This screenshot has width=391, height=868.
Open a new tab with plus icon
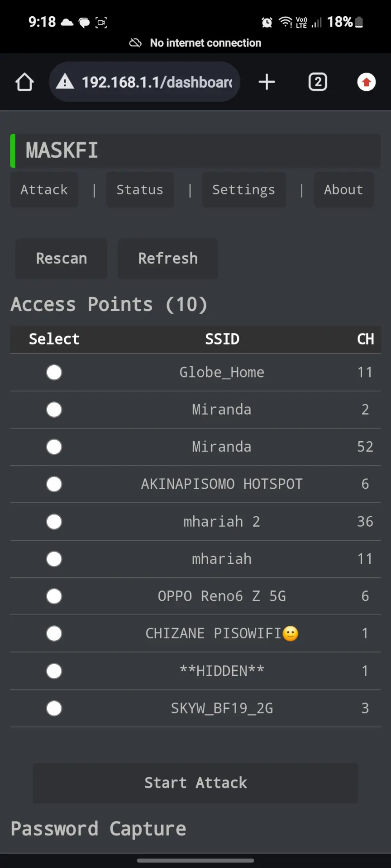(267, 82)
